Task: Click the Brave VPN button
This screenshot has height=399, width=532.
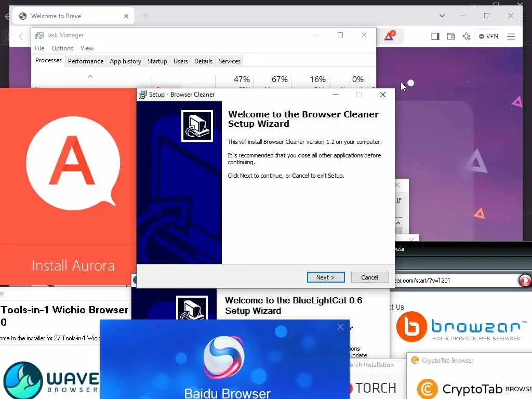Action: click(x=488, y=36)
